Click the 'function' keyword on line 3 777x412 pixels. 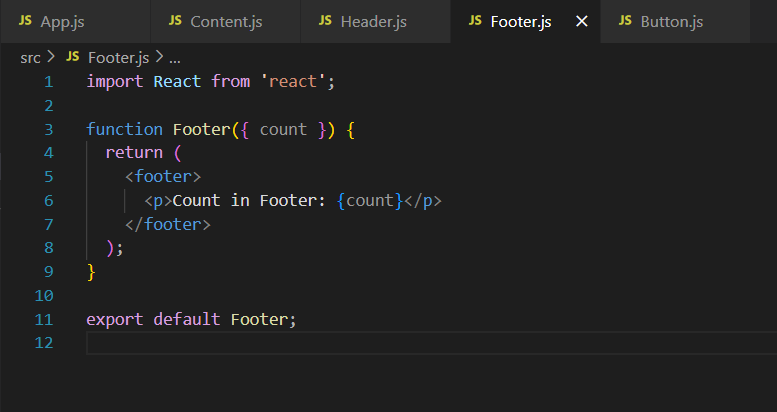[x=124, y=129]
